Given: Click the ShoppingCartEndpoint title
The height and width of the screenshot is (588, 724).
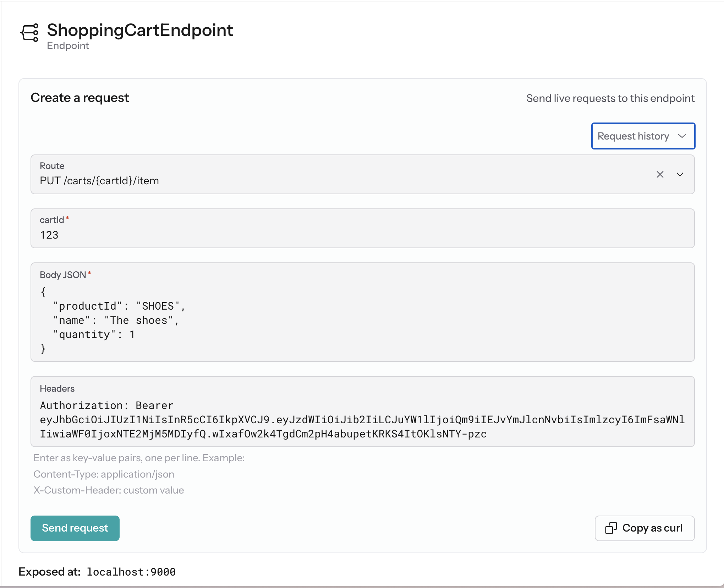Looking at the screenshot, I should coord(140,31).
